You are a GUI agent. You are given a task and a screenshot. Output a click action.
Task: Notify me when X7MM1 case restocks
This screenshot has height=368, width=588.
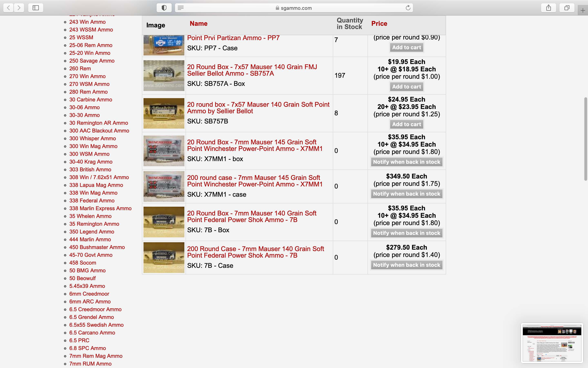406,194
